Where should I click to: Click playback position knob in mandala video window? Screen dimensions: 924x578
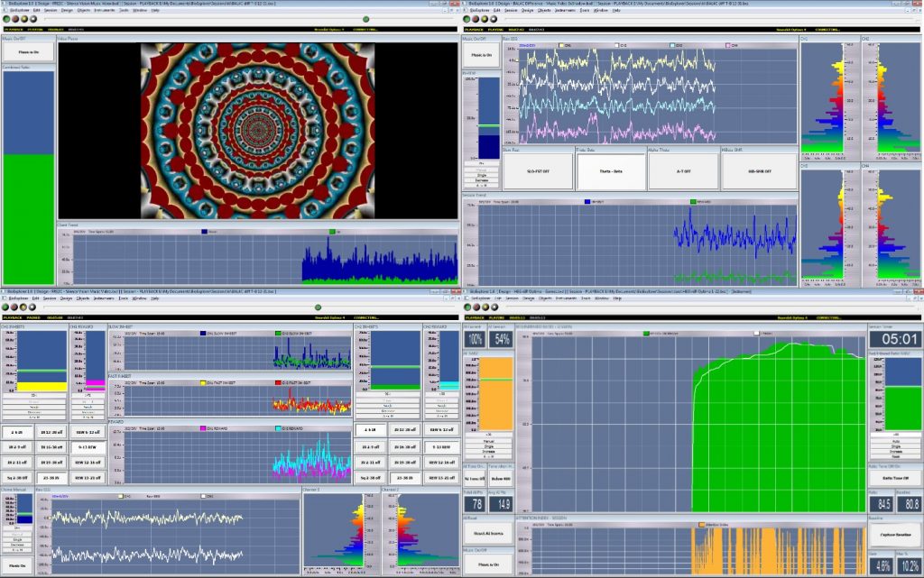click(x=365, y=19)
